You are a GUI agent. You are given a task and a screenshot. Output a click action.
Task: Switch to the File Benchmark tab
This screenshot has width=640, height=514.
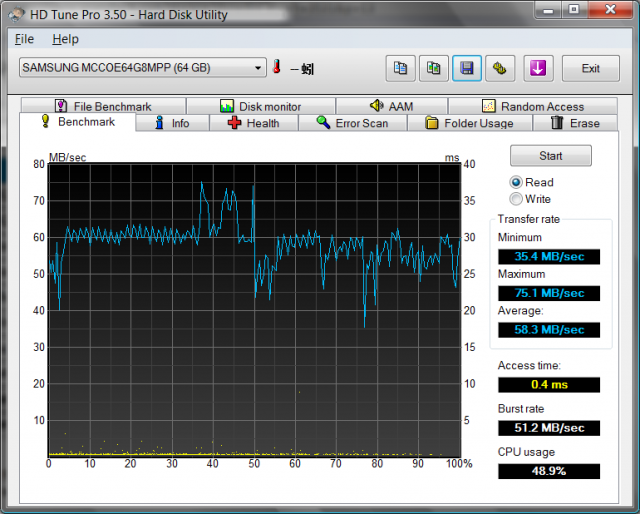[x=103, y=106]
